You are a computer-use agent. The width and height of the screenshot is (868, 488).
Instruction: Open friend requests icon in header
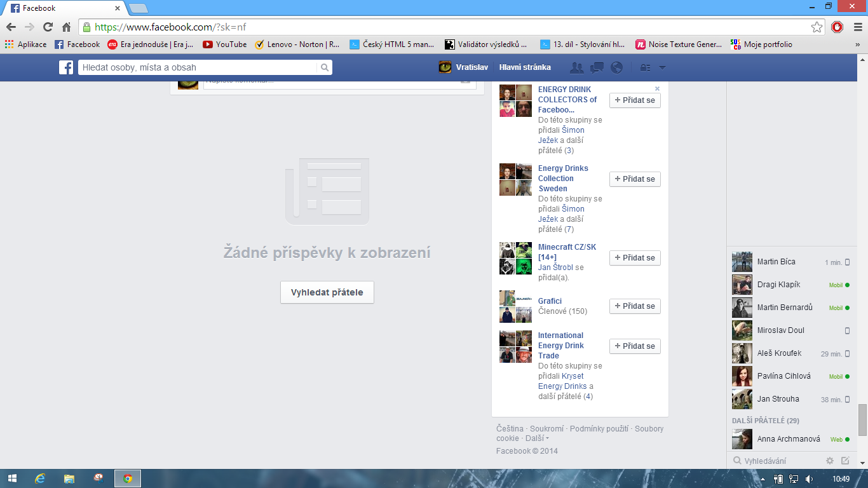click(x=577, y=67)
